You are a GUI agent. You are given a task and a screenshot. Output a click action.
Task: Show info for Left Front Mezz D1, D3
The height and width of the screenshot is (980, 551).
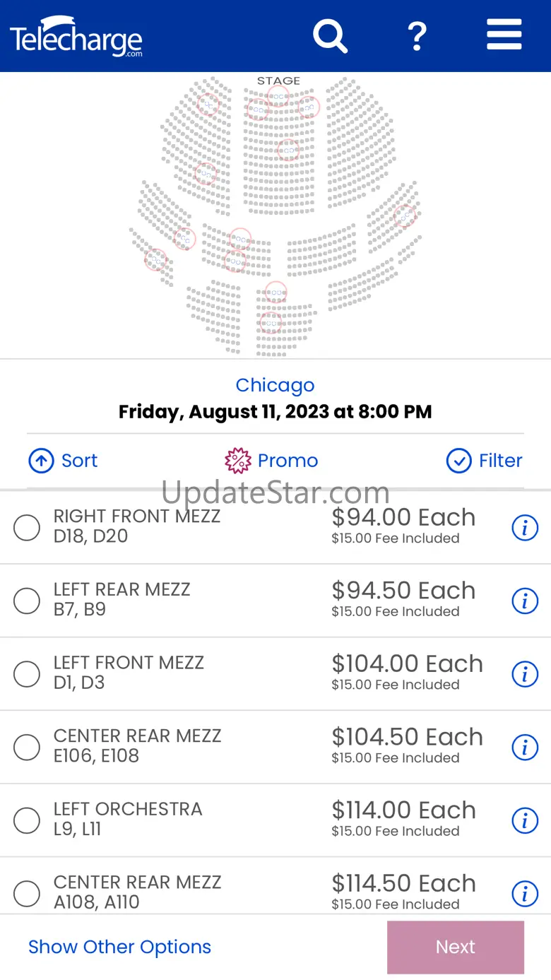pyautogui.click(x=525, y=674)
